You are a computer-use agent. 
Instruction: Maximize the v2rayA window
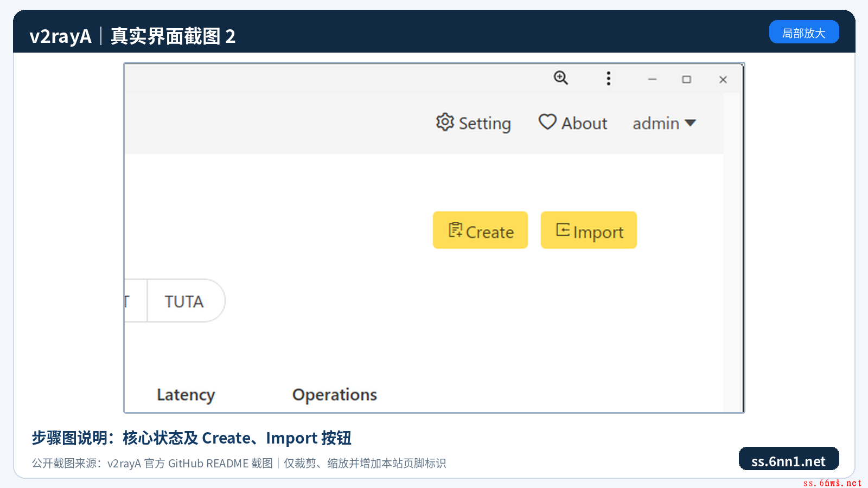[x=687, y=79]
